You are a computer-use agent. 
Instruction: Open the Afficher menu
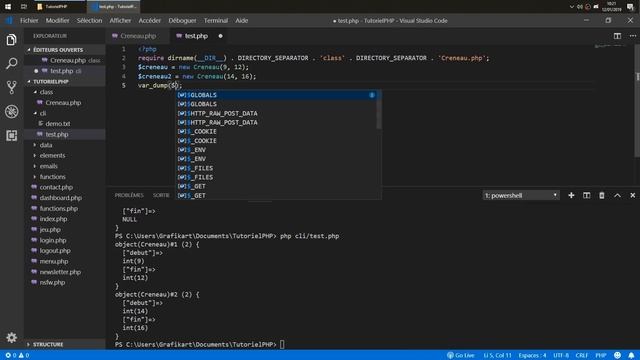120,20
